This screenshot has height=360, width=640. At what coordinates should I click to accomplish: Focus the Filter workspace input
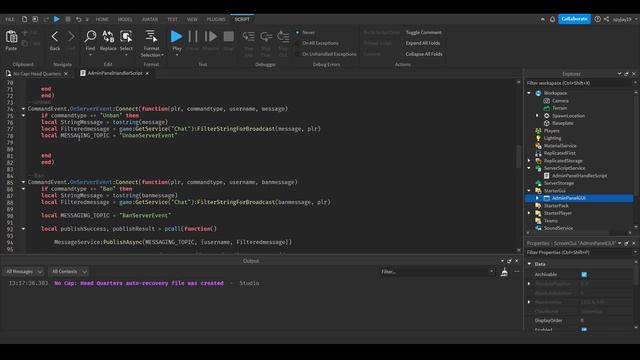click(578, 83)
